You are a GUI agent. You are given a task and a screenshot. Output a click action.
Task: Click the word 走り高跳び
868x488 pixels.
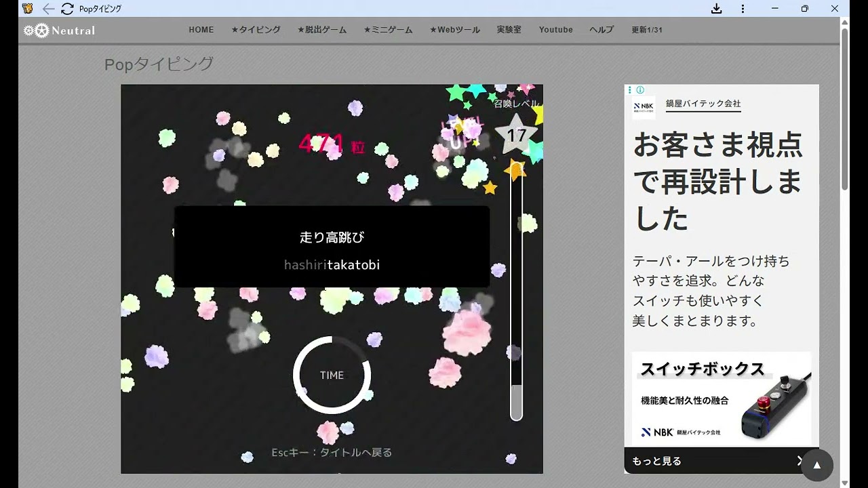[332, 238]
